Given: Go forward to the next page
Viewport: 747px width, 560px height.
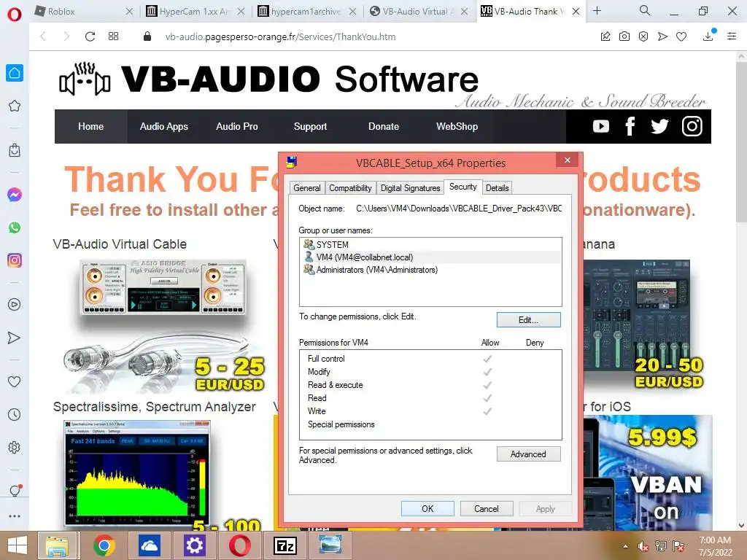Looking at the screenshot, I should click(66, 36).
